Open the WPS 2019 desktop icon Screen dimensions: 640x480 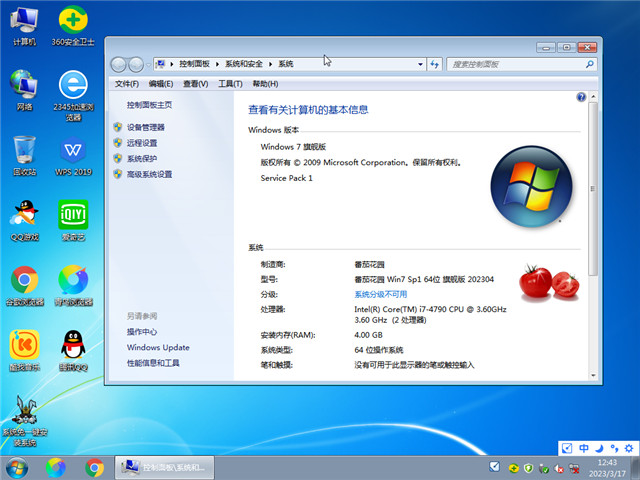[x=73, y=156]
